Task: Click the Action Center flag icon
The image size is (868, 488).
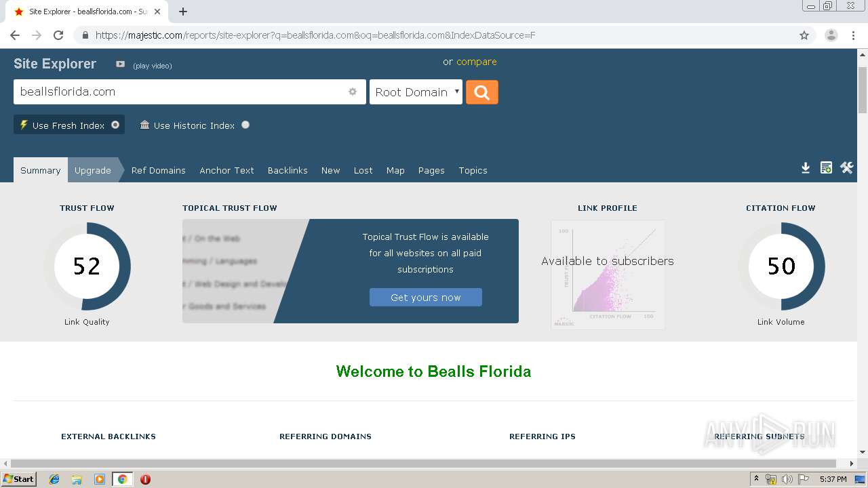Action: pyautogui.click(x=804, y=479)
